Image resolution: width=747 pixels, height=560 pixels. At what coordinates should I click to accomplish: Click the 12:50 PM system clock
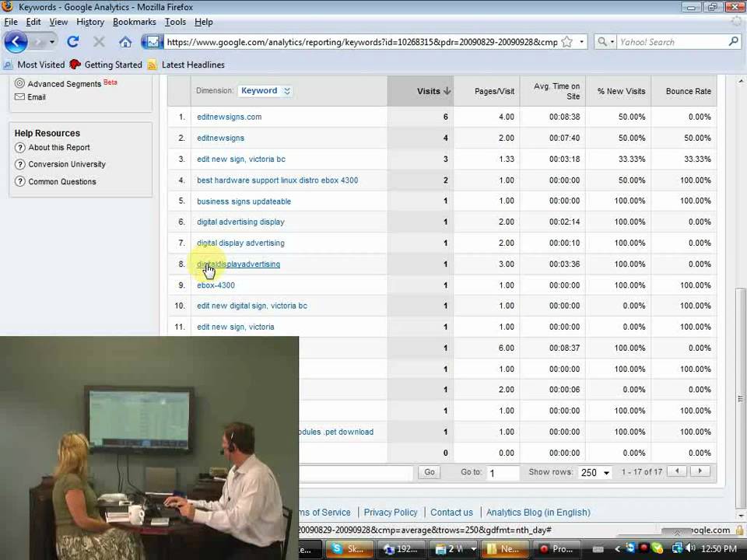[x=719, y=548]
